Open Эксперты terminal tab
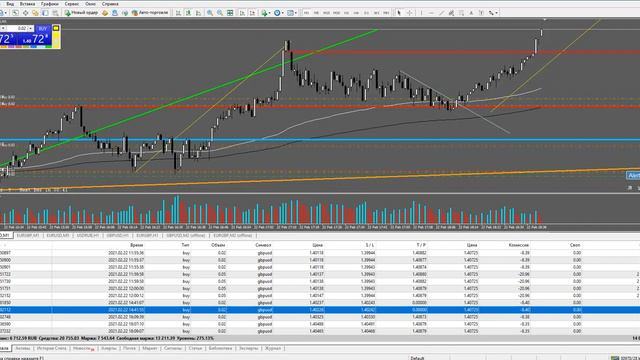This screenshot has height=360, width=640. pyautogui.click(x=249, y=348)
